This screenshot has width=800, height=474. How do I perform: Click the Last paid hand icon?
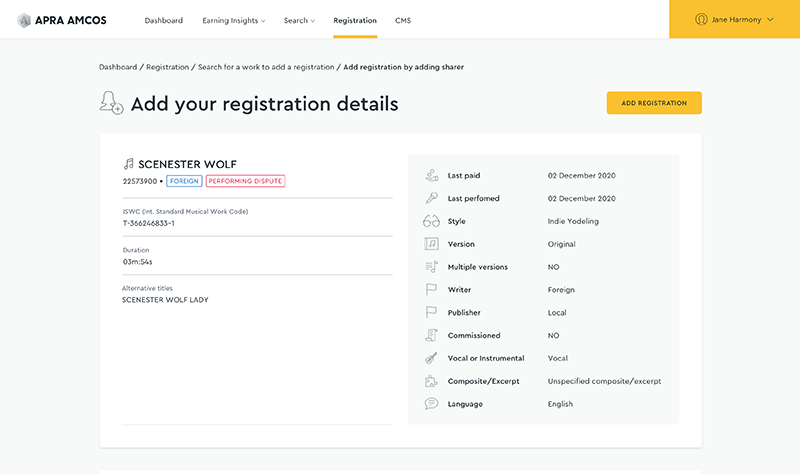click(x=431, y=175)
